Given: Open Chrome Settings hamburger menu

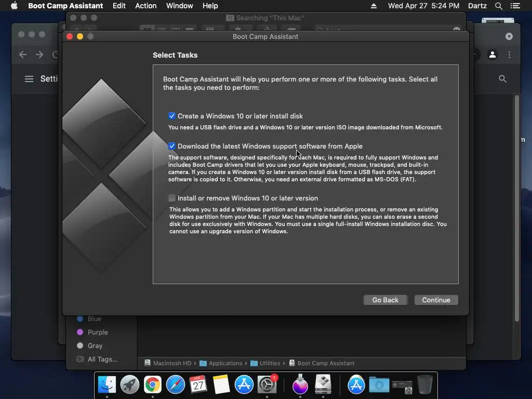Looking at the screenshot, I should (29, 79).
